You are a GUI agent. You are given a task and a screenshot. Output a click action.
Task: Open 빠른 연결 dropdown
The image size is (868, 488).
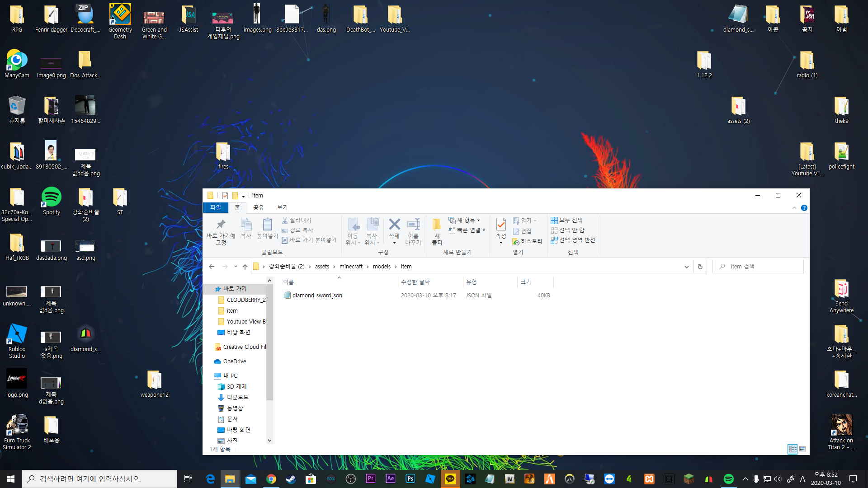click(x=467, y=230)
